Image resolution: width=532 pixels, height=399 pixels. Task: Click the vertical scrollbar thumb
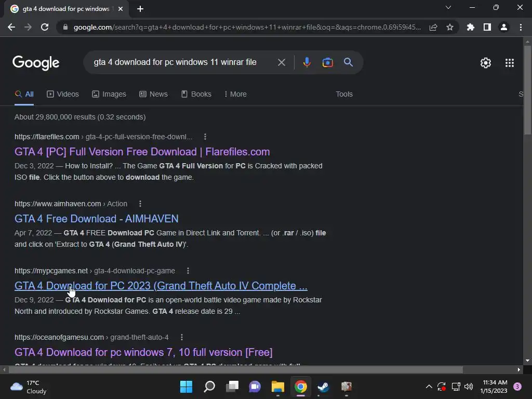(x=527, y=90)
